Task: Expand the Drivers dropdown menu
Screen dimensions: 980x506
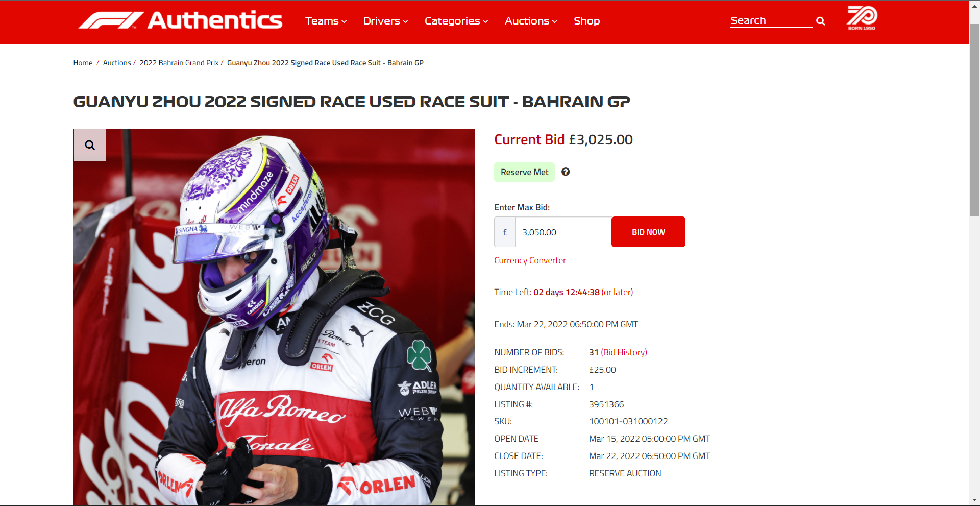Action: pos(385,21)
